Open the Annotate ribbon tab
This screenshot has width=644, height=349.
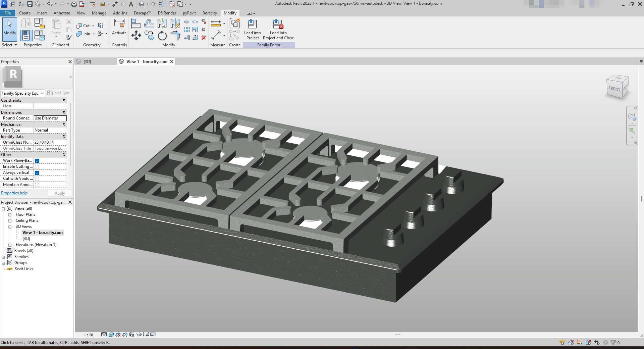[x=62, y=13]
